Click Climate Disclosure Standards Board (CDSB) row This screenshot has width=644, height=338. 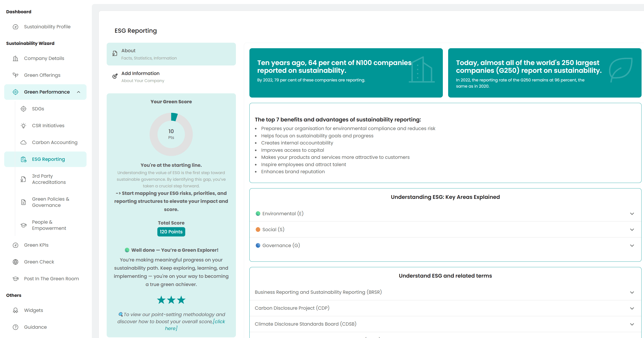point(445,324)
